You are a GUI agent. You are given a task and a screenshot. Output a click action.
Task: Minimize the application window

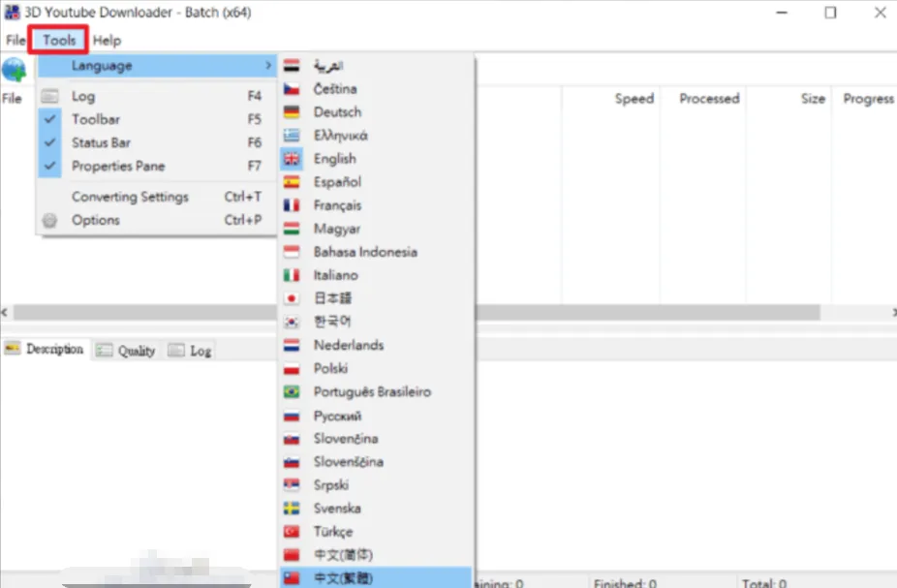782,13
